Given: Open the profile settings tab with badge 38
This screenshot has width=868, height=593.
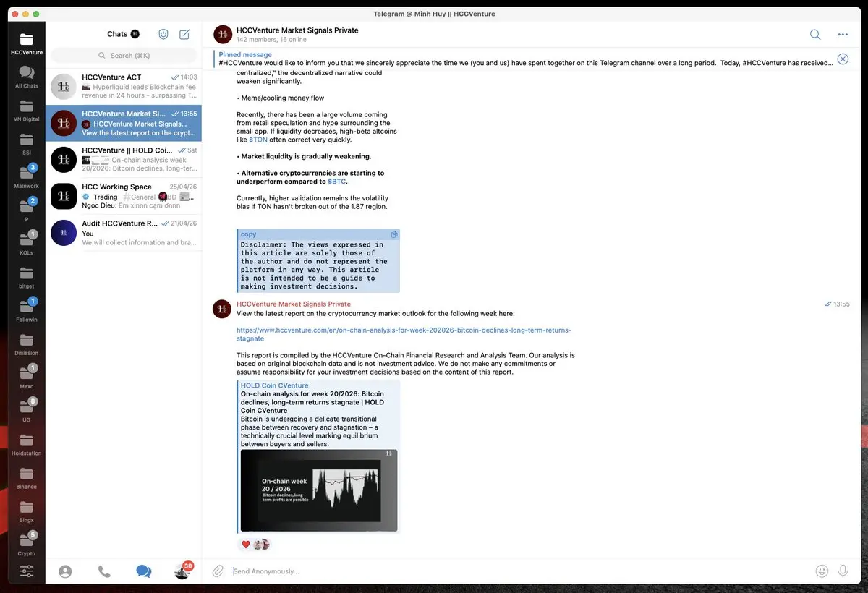Looking at the screenshot, I should tap(182, 571).
